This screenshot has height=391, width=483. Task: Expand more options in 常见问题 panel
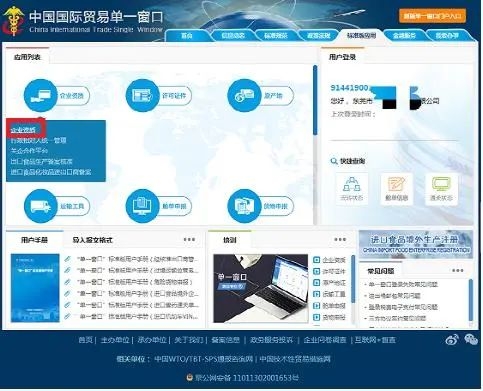coord(458,270)
